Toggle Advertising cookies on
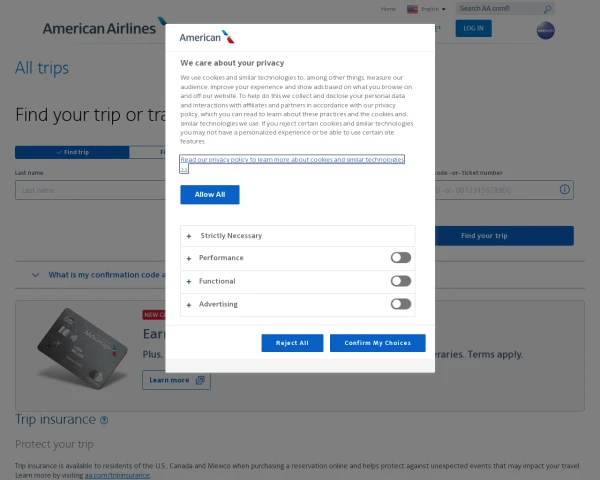This screenshot has height=480, width=600. 400,304
